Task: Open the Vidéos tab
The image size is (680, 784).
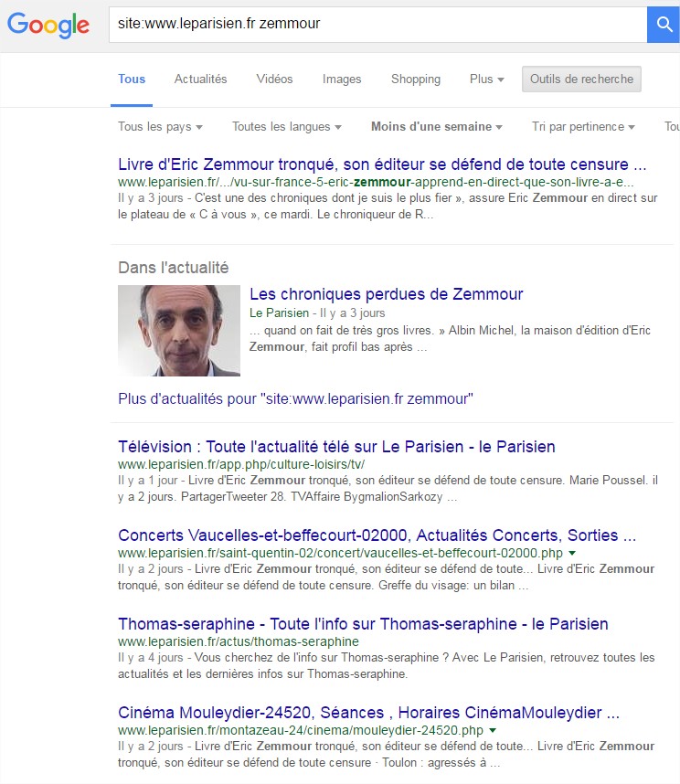Action: pos(274,79)
